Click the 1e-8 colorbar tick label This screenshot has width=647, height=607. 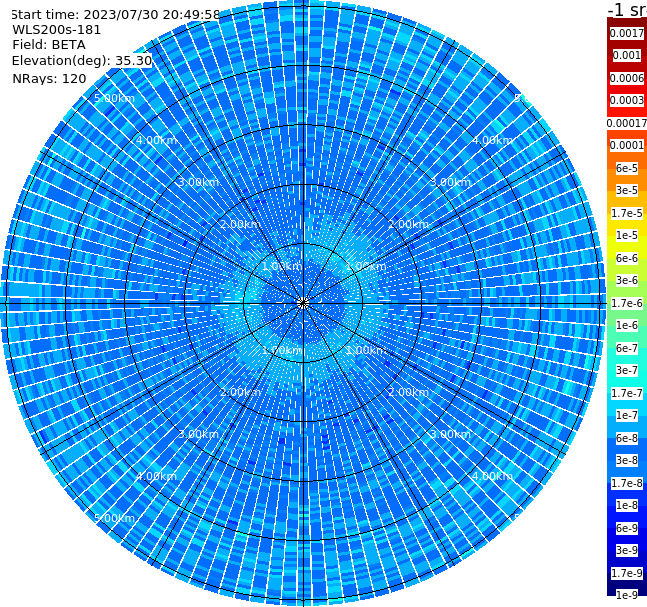pyautogui.click(x=627, y=505)
